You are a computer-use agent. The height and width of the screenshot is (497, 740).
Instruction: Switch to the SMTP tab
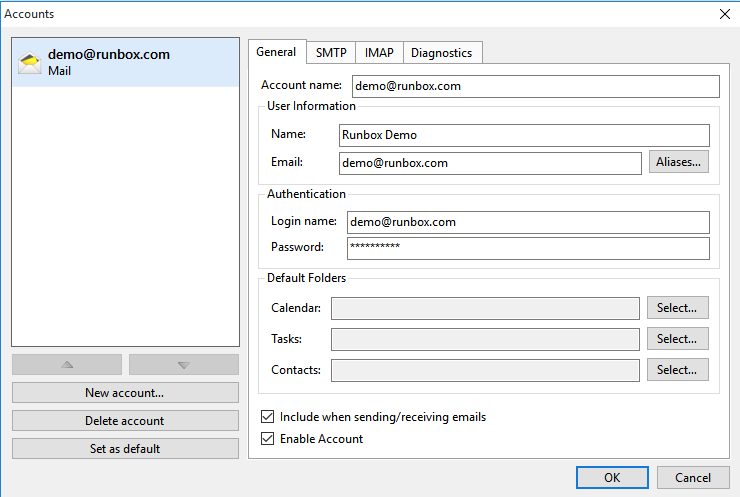(x=330, y=53)
